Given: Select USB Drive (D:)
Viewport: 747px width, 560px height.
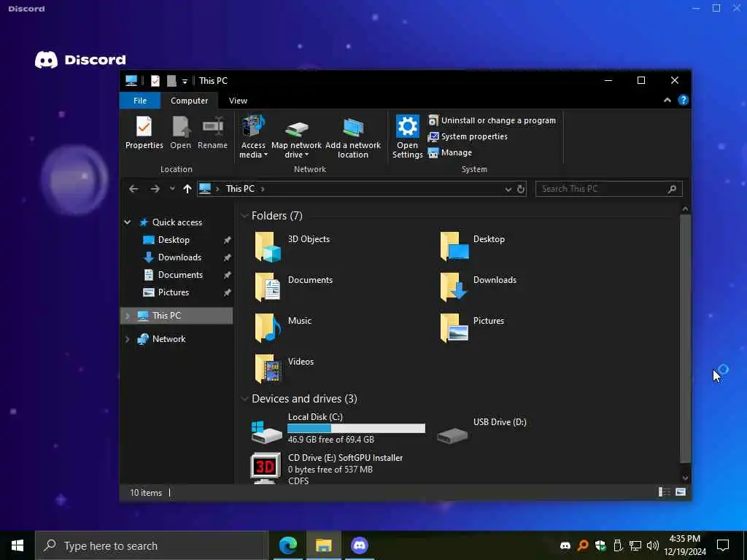Looking at the screenshot, I should tap(481, 428).
